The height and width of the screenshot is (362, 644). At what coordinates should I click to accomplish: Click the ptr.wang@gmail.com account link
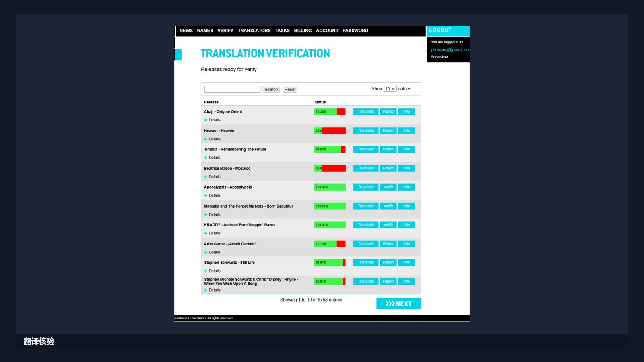(x=450, y=50)
